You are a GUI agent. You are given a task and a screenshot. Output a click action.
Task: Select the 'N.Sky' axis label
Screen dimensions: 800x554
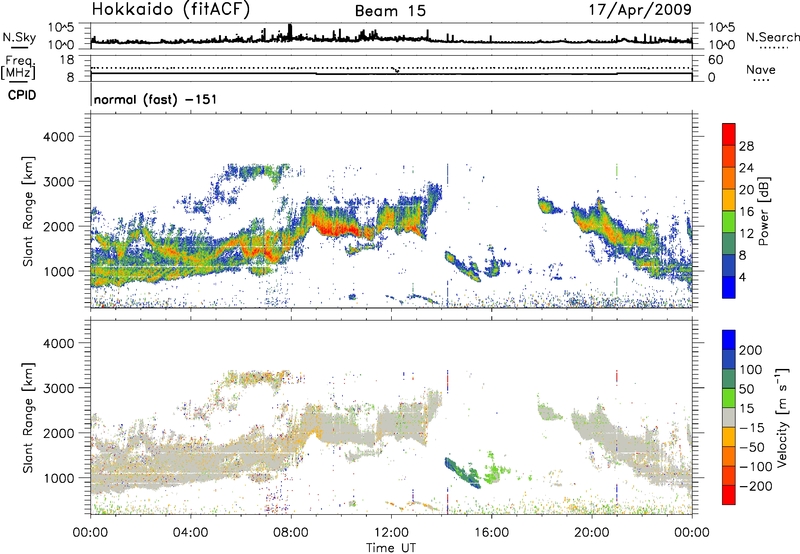pyautogui.click(x=19, y=37)
